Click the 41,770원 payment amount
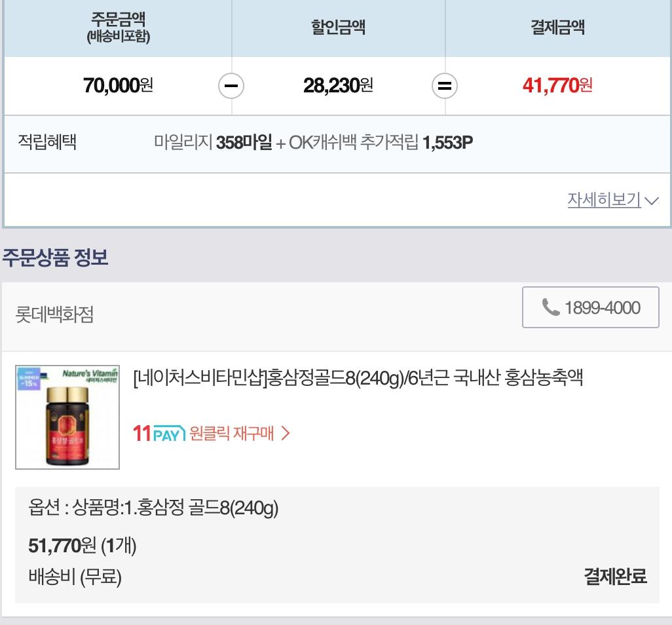 [557, 85]
